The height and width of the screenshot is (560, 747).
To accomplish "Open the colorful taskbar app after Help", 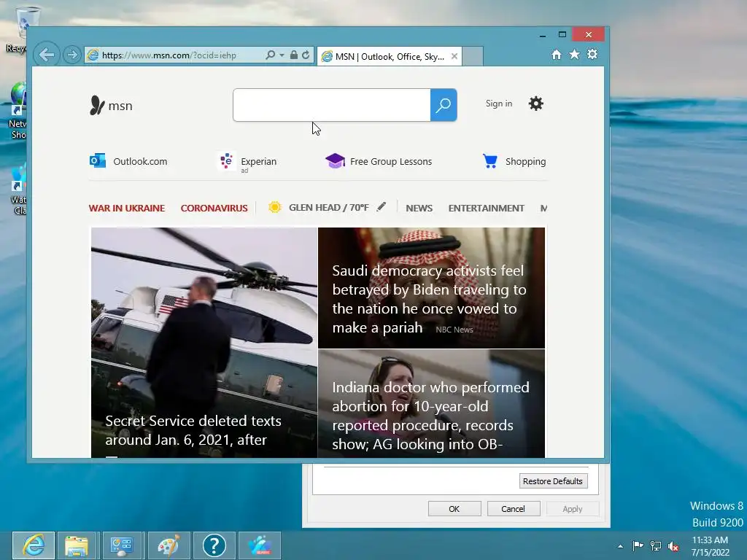I will (x=260, y=545).
